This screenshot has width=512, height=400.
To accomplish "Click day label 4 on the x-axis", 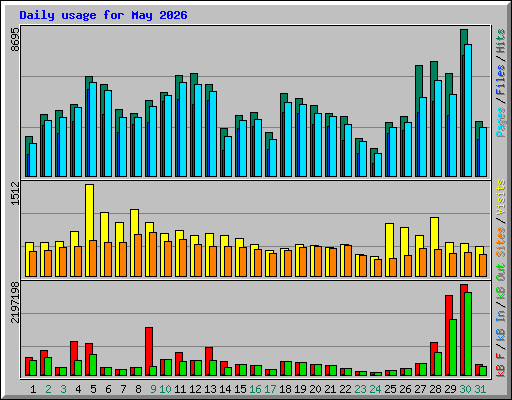I will coord(78,389).
